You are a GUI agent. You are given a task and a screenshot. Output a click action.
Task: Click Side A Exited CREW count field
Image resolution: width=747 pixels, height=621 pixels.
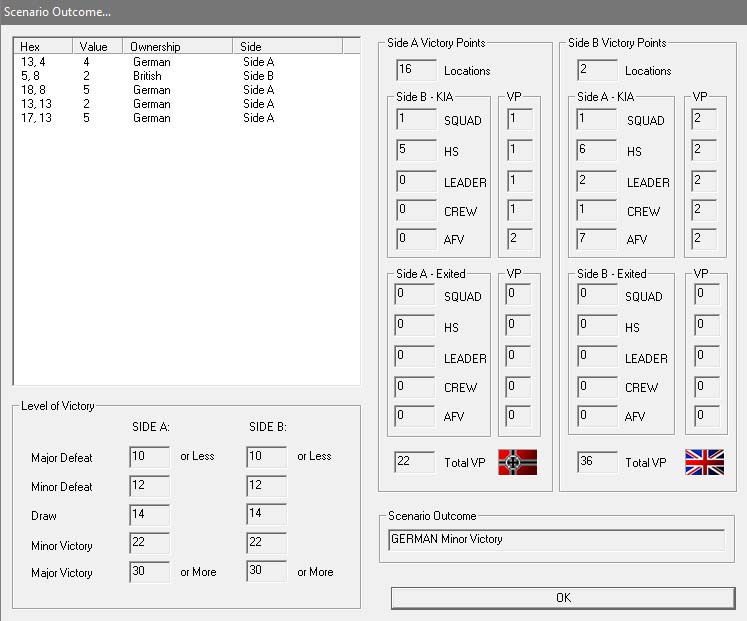coord(414,387)
